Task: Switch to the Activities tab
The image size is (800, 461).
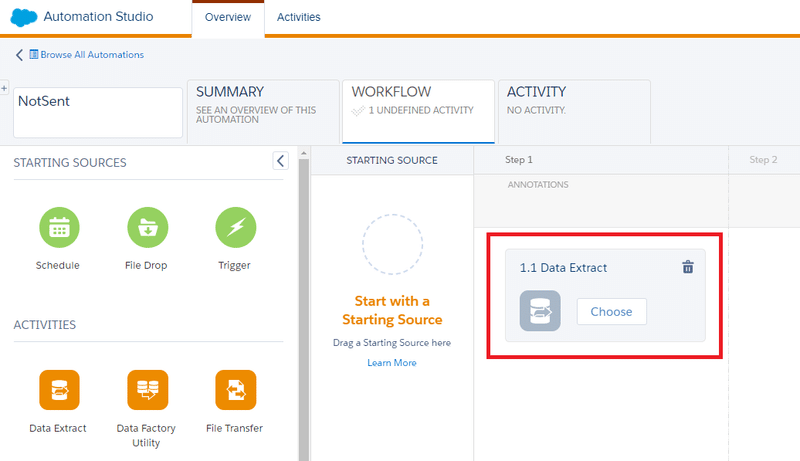Action: click(298, 17)
